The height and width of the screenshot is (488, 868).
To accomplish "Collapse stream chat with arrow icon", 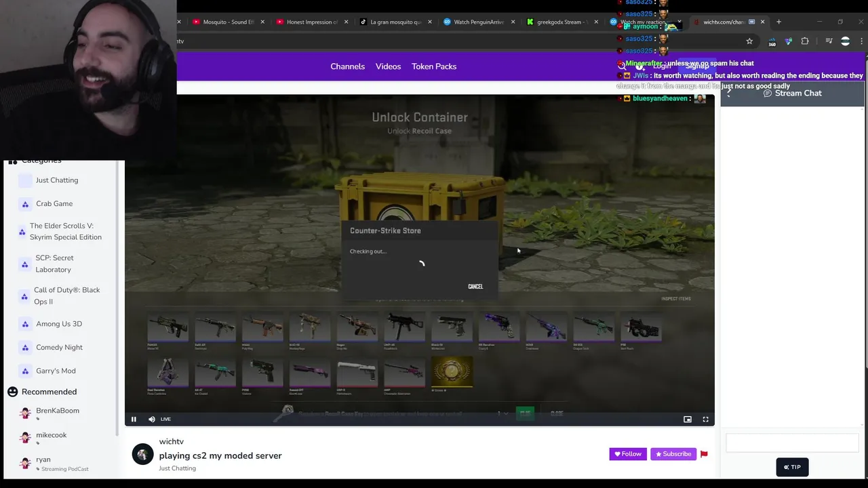I will [x=728, y=94].
